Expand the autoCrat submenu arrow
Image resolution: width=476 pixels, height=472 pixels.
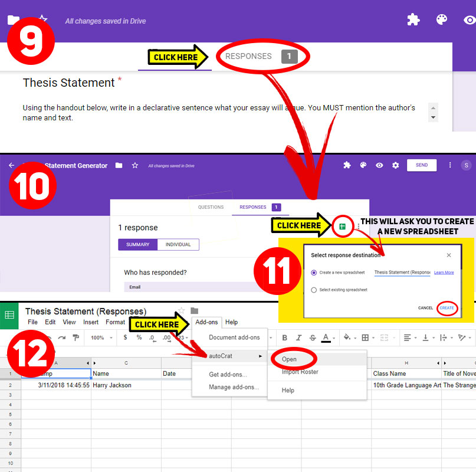tap(260, 356)
